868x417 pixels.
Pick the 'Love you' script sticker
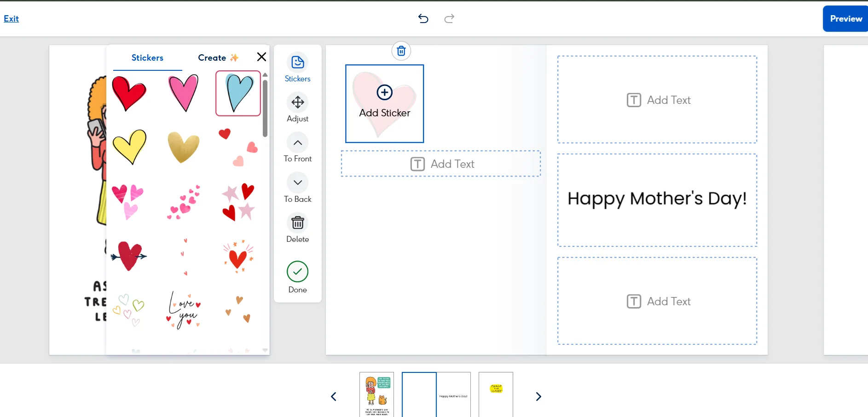(184, 309)
